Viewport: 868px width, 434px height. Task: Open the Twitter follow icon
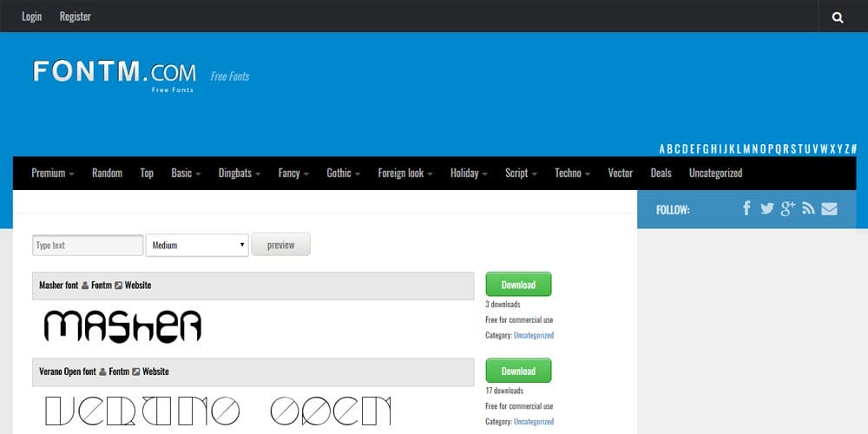click(766, 208)
